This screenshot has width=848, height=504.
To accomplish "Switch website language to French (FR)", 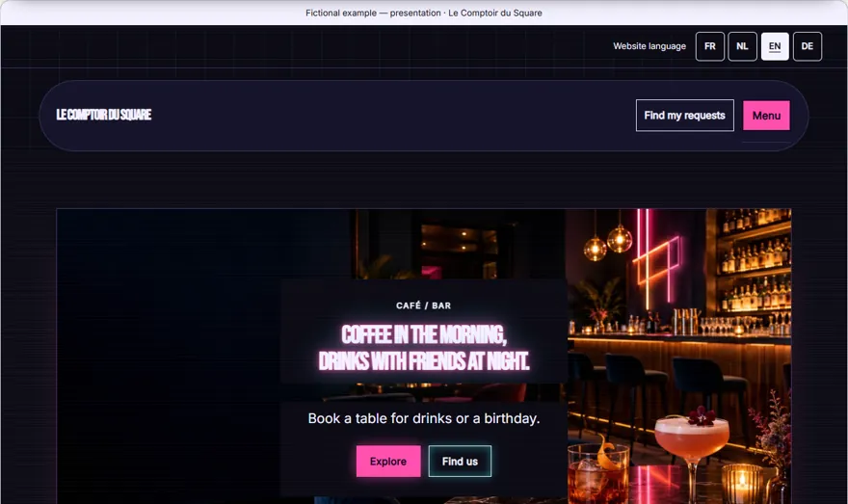I will pyautogui.click(x=709, y=46).
